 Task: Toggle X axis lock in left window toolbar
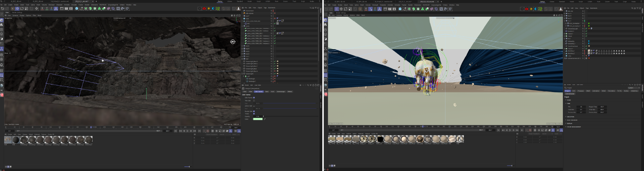coord(42,8)
